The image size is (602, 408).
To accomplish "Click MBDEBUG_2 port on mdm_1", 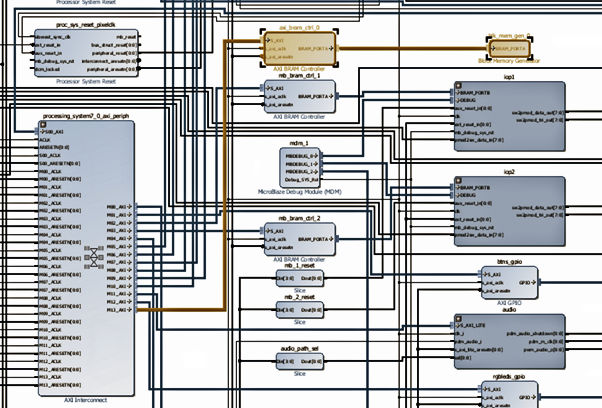I will [x=302, y=172].
